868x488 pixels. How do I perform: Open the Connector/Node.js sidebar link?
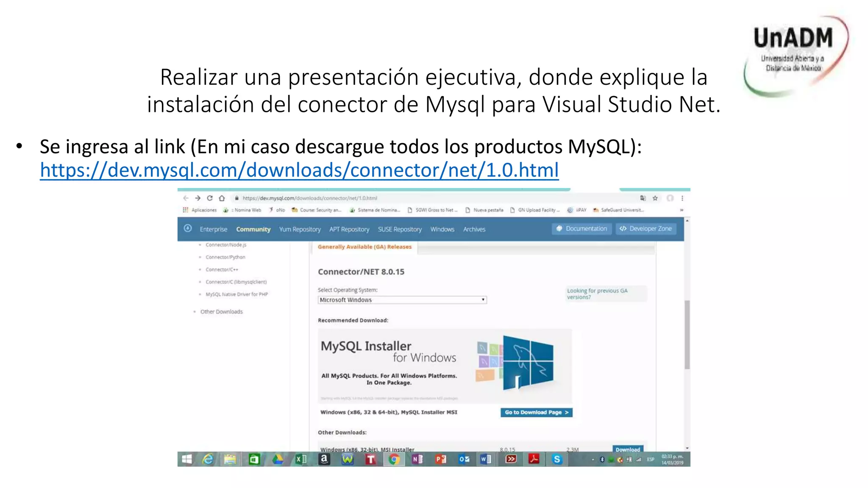pos(226,245)
